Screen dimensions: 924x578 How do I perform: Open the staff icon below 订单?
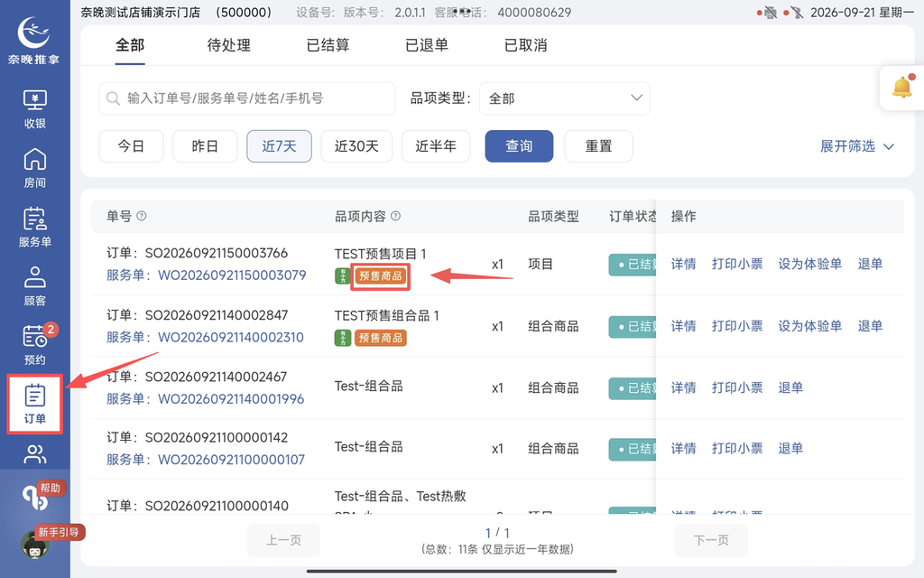point(35,454)
